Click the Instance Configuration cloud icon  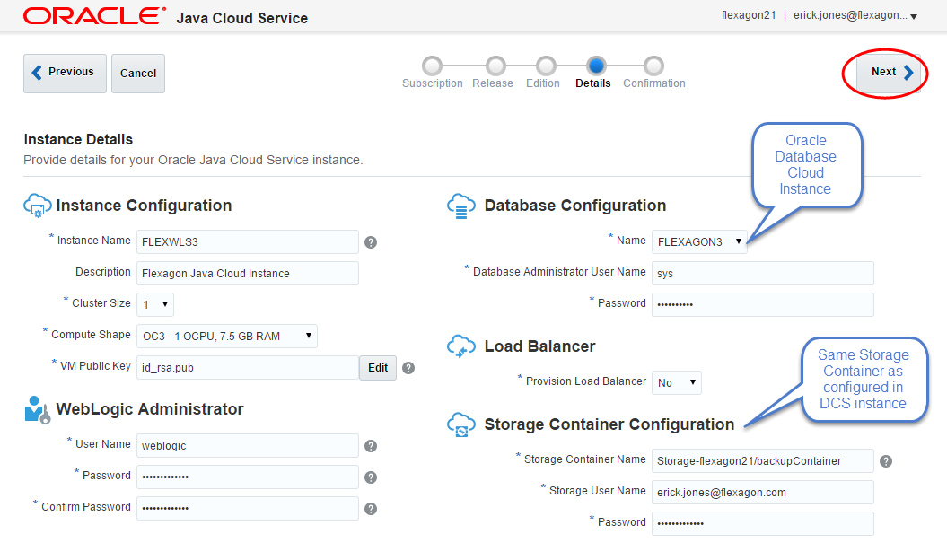coord(37,206)
